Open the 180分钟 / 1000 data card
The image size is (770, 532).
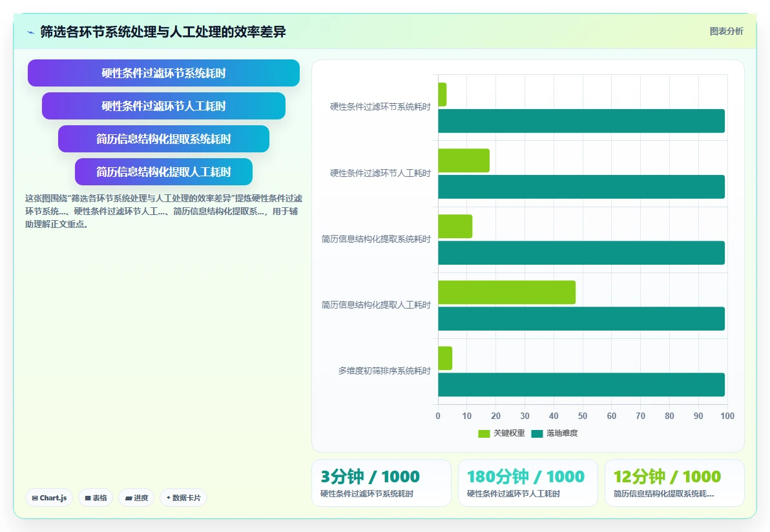click(x=528, y=483)
